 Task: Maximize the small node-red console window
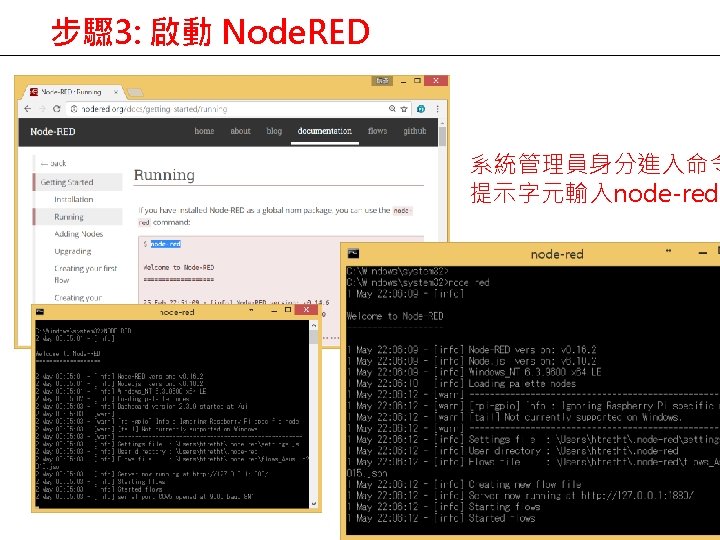(288, 310)
